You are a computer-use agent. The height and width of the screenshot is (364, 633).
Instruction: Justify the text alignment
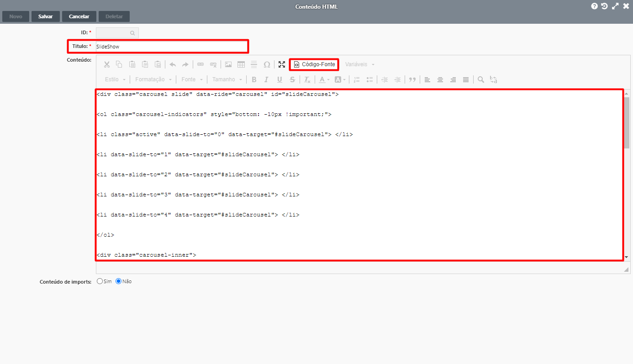(x=466, y=79)
